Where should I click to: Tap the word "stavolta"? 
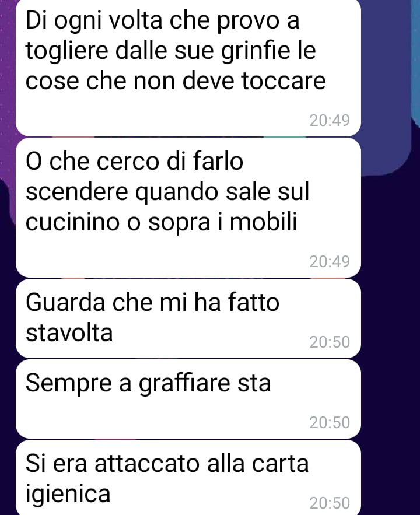point(69,333)
